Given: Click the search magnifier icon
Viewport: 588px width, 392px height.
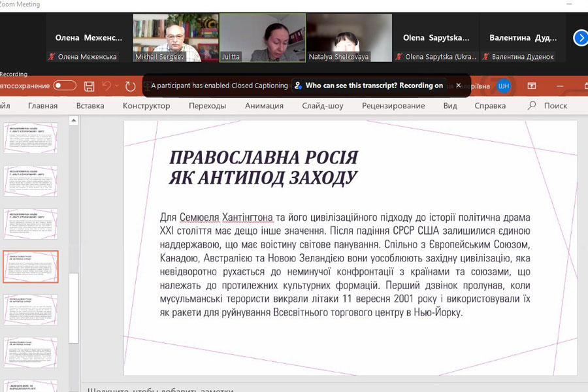Looking at the screenshot, I should click(531, 105).
